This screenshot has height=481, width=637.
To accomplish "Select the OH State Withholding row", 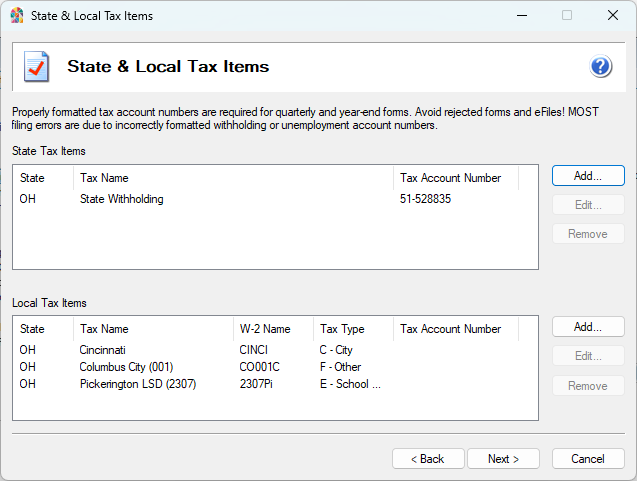I will [x=121, y=199].
